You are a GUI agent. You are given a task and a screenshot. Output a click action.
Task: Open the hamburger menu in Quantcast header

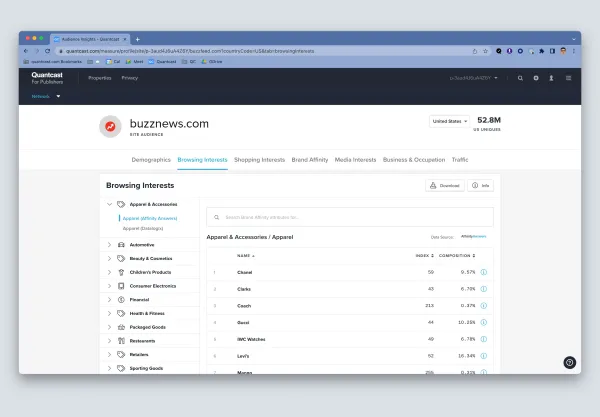569,78
